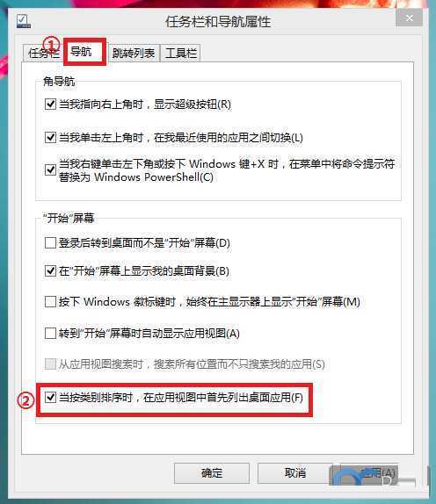Switch to the 工具栏 tab
This screenshot has height=504, width=436.
180,53
